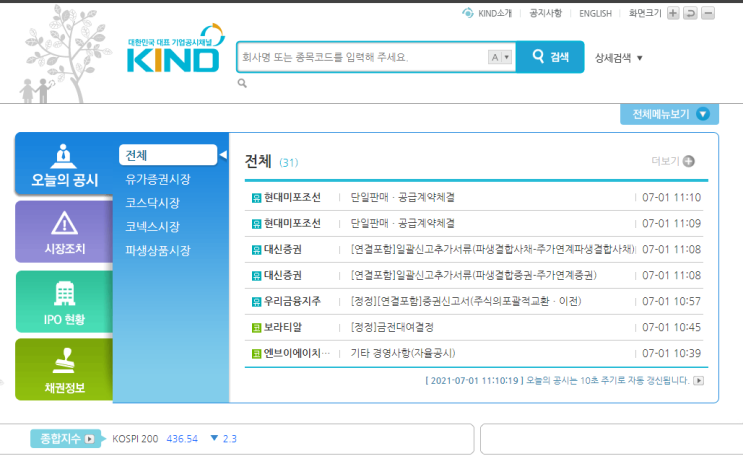The width and height of the screenshot is (743, 469).
Task: Choose 파생상품시장 submenu item
Action: pyautogui.click(x=158, y=250)
